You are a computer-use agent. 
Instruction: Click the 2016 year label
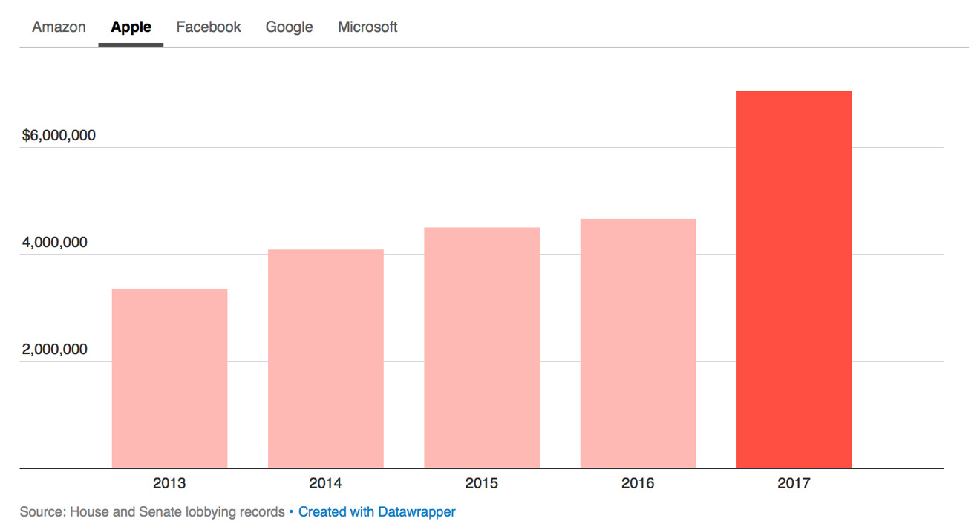[638, 484]
